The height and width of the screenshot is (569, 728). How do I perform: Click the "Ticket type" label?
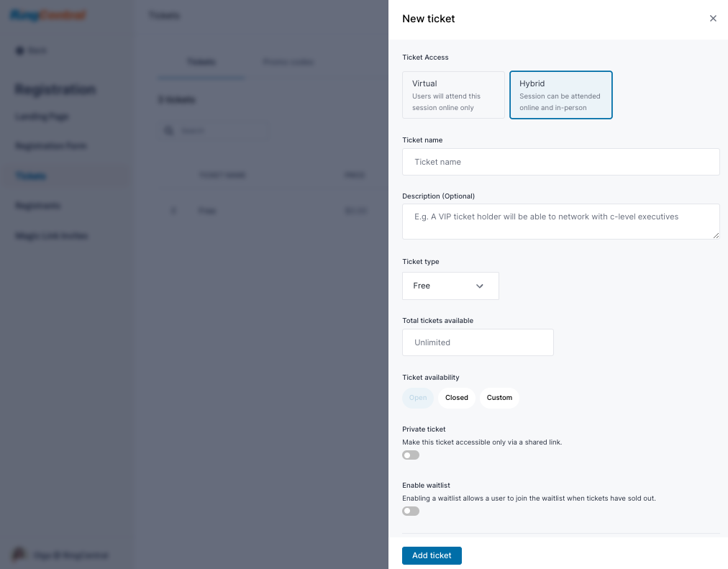point(421,262)
